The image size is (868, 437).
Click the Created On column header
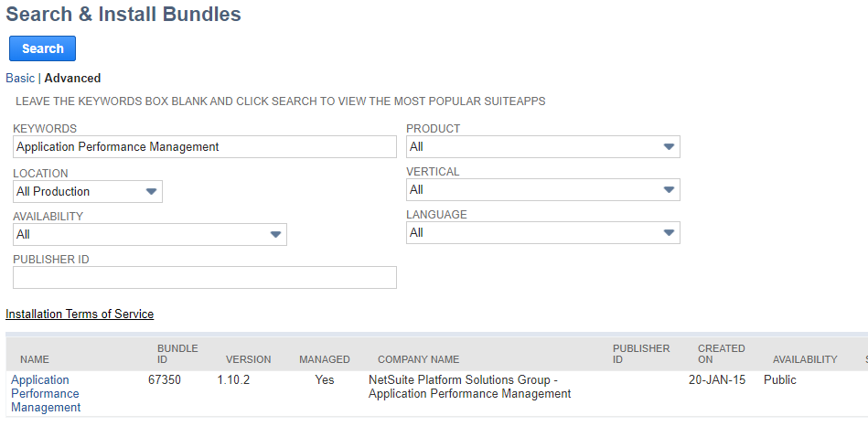(x=722, y=354)
